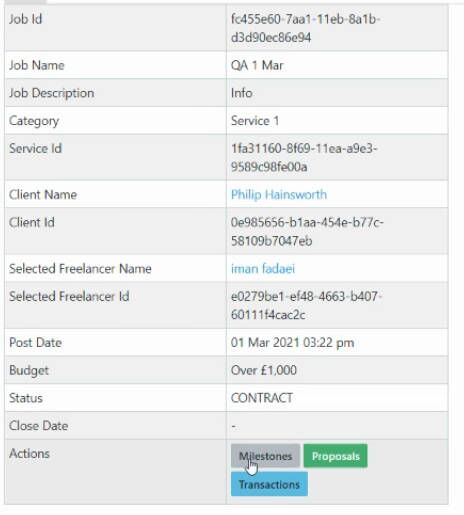The height and width of the screenshot is (515, 464).
Task: Click the Selected Freelancer Name label
Action: click(80, 268)
